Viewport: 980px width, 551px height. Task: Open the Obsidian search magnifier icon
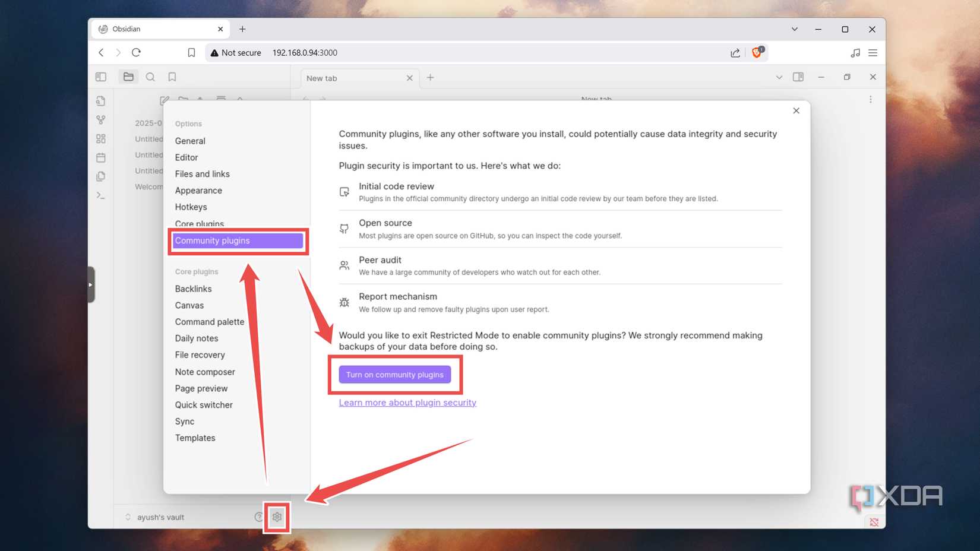pos(150,77)
